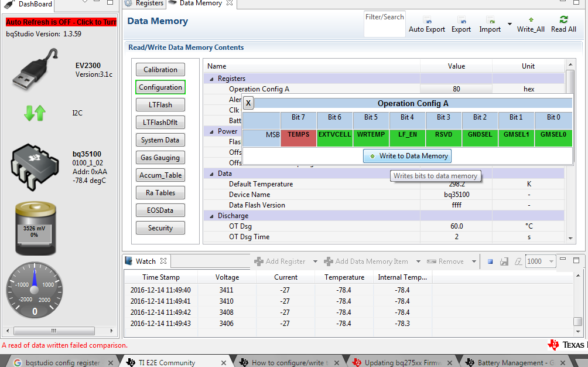Viewport: 588px width, 367px height.
Task: Click the Remove icon in Watch toolbar
Action: (431, 261)
